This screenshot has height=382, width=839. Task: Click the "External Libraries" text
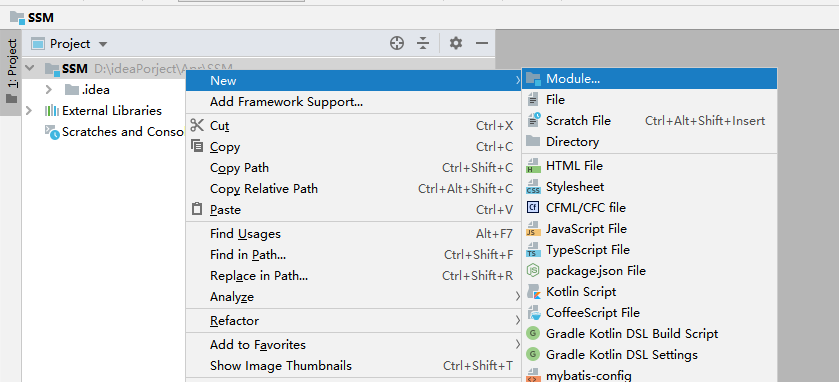[x=112, y=111]
